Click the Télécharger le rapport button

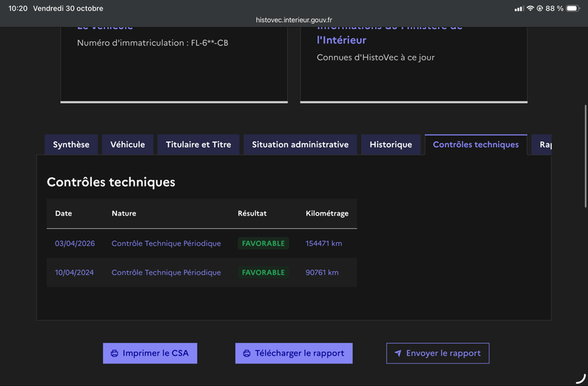click(x=294, y=354)
